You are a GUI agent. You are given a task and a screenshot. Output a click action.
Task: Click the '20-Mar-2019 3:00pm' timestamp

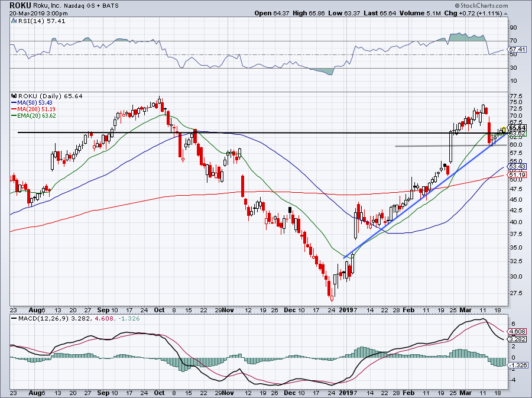coord(38,14)
